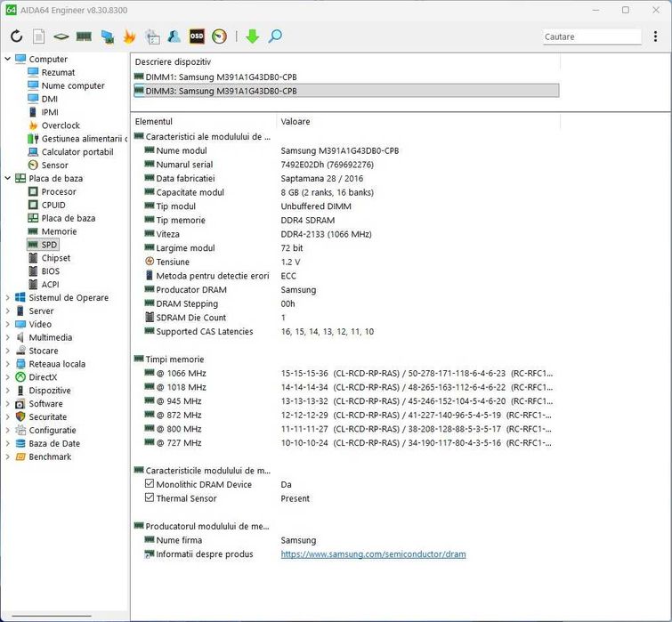Collapse the Placa de baza tree node

7,178
